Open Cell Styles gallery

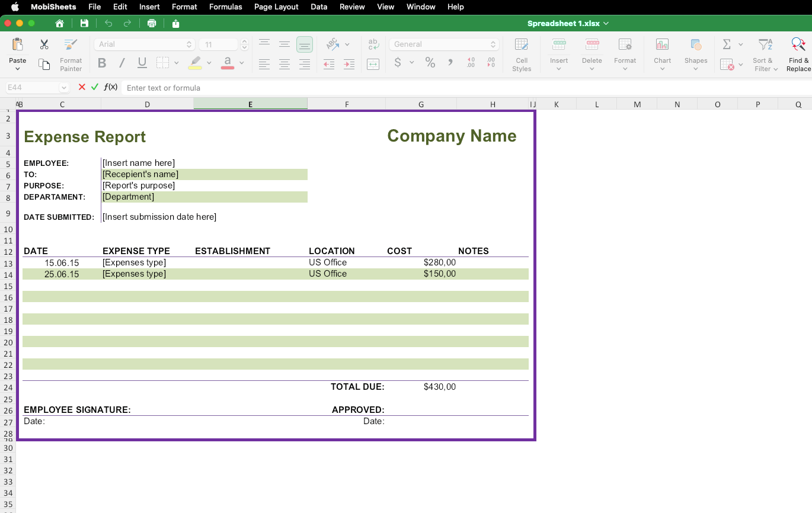click(x=522, y=54)
